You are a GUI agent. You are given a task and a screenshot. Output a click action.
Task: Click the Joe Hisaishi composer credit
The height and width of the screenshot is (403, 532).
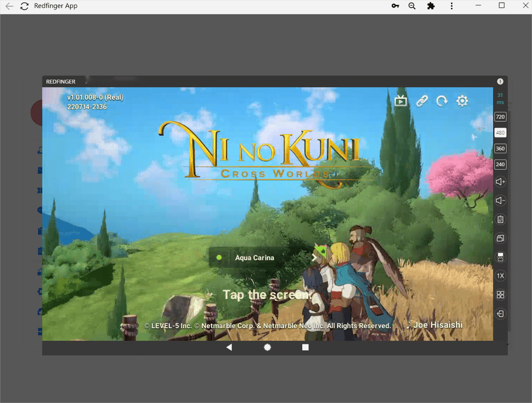pos(435,325)
